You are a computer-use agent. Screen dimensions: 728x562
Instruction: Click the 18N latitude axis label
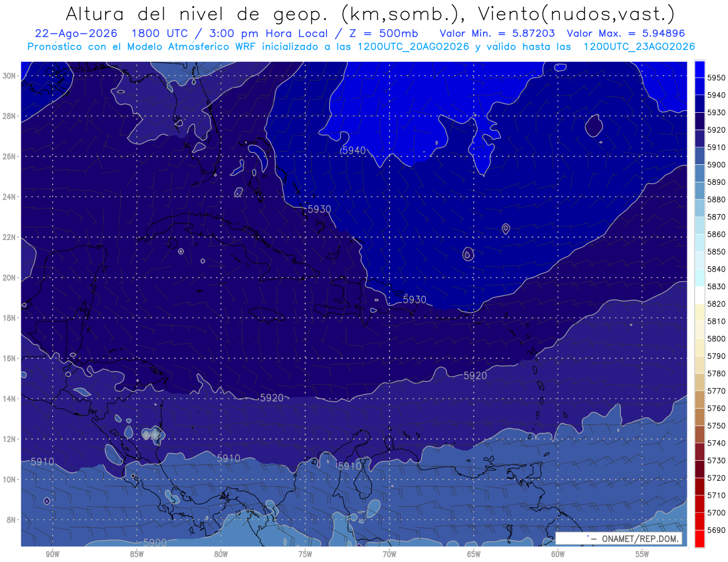coord(10,318)
